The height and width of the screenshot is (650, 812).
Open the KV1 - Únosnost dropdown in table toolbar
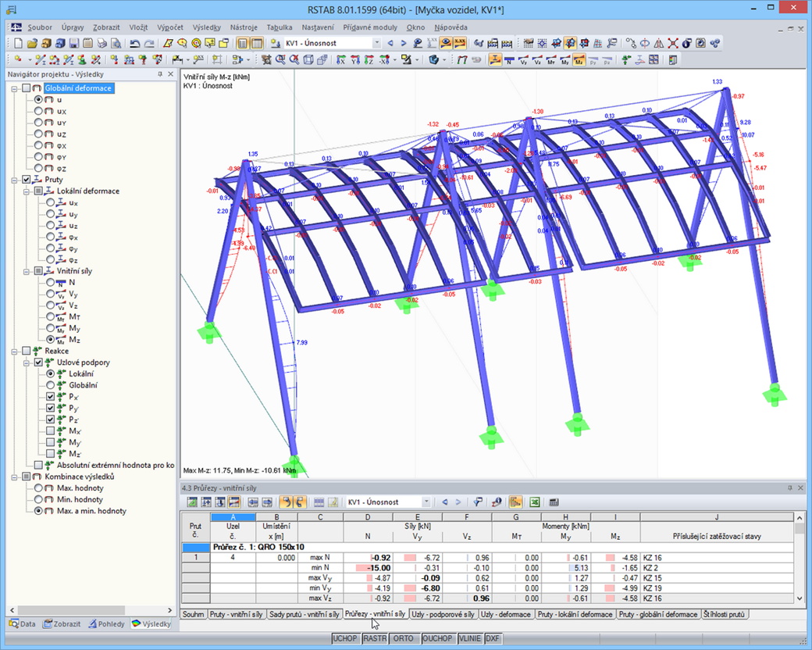426,502
